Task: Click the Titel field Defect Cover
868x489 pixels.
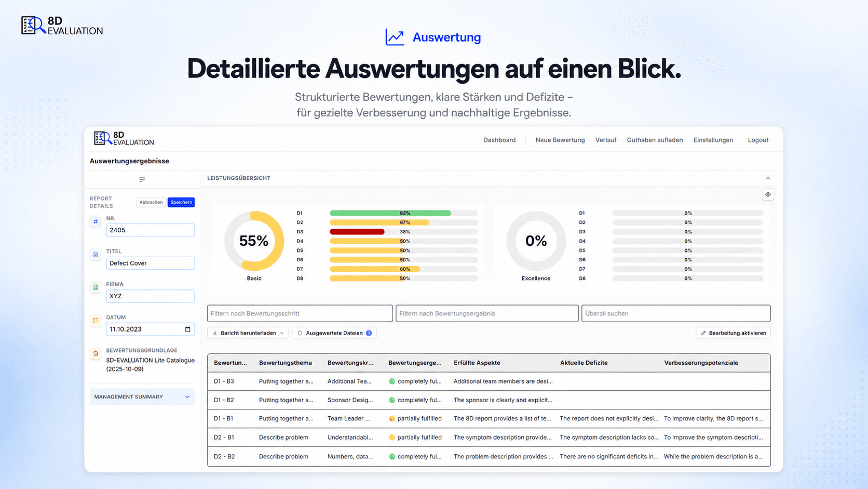Action: tap(150, 263)
